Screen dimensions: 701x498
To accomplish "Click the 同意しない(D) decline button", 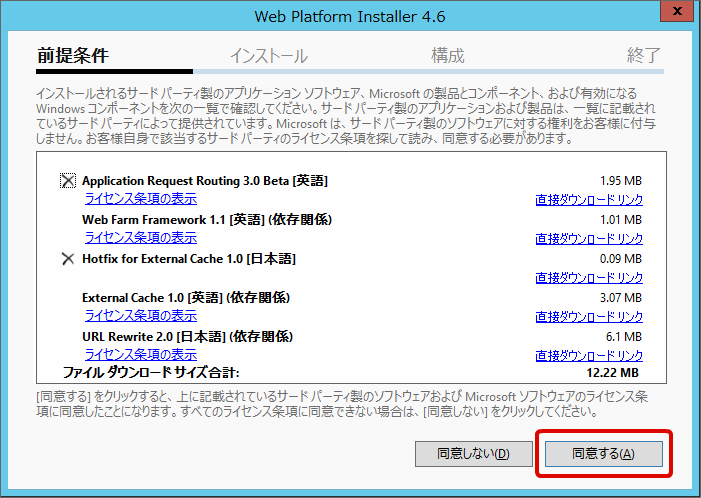I will click(473, 454).
